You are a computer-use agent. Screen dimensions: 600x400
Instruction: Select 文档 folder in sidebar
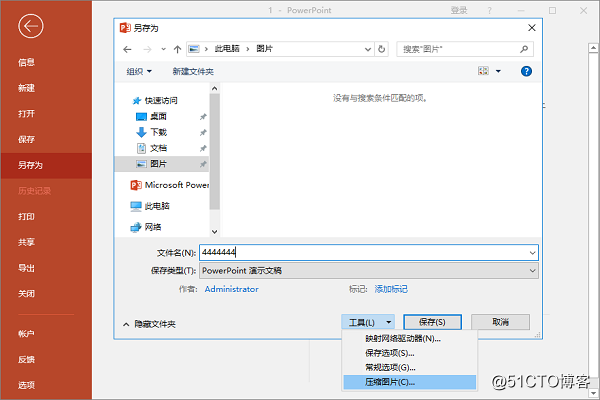point(152,148)
